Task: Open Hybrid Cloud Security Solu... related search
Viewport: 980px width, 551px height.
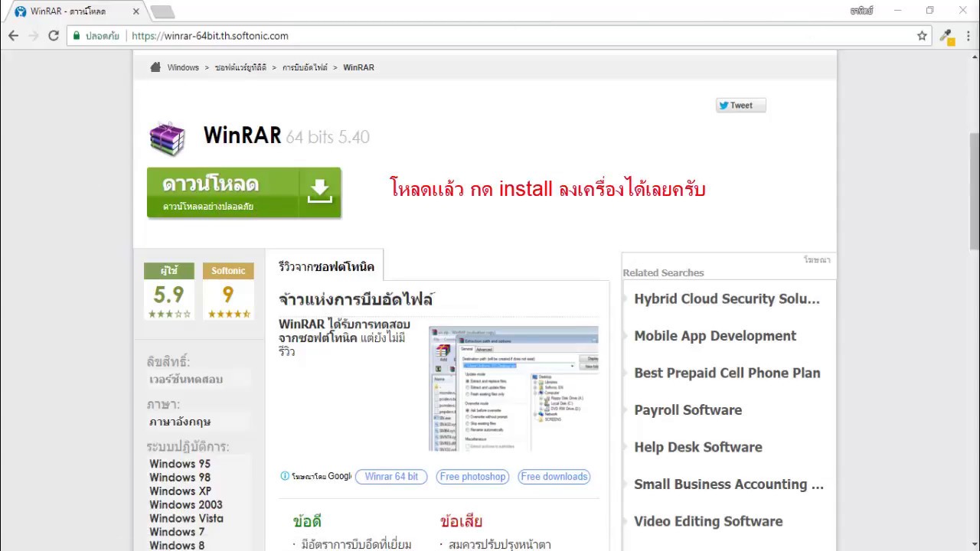Action: pos(727,299)
